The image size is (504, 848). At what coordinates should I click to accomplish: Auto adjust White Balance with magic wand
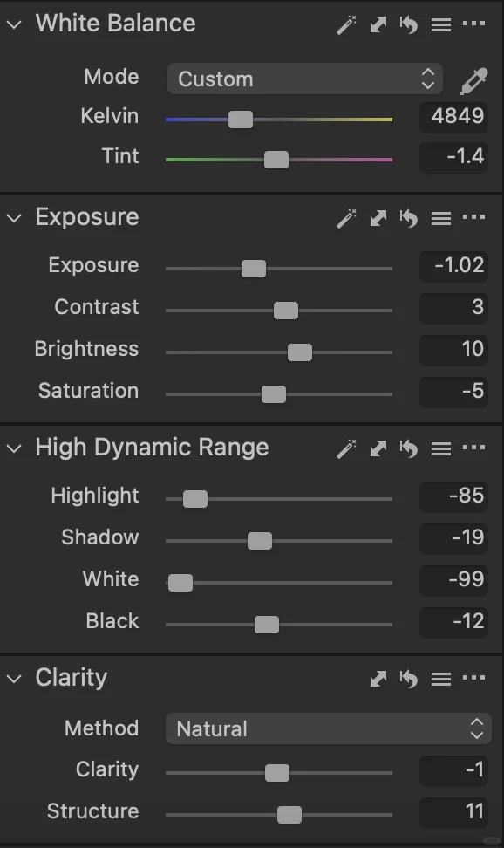(x=347, y=24)
